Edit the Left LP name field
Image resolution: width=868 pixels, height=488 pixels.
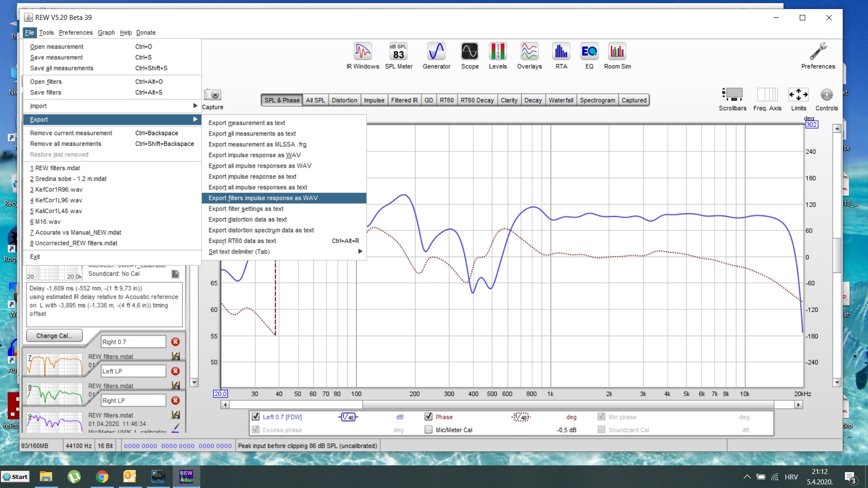(133, 371)
